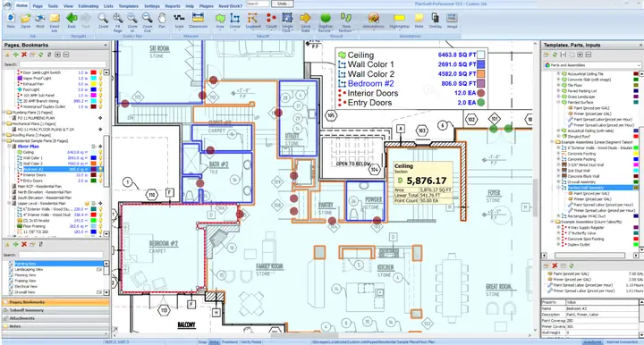
Task: Start a Linear takeoff
Action: click(235, 21)
